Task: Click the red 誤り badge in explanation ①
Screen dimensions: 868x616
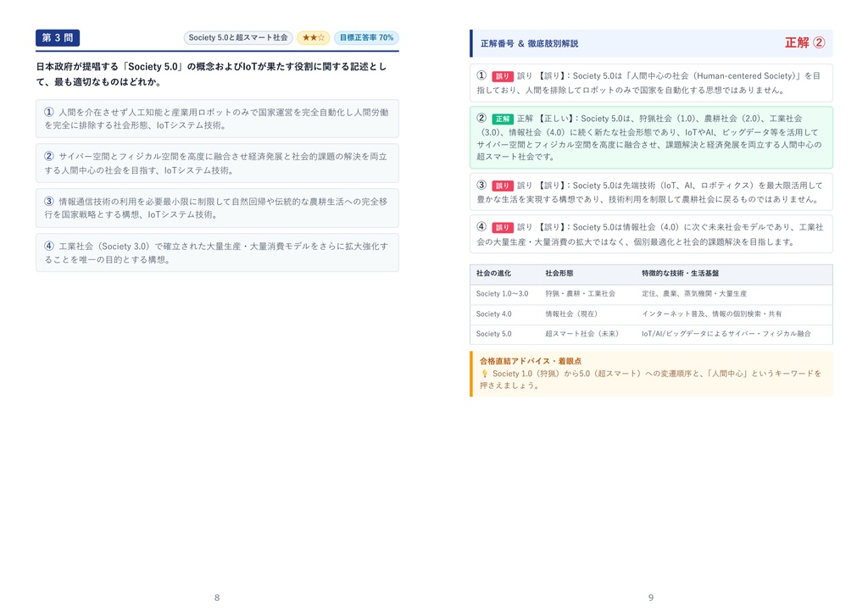Action: click(502, 76)
